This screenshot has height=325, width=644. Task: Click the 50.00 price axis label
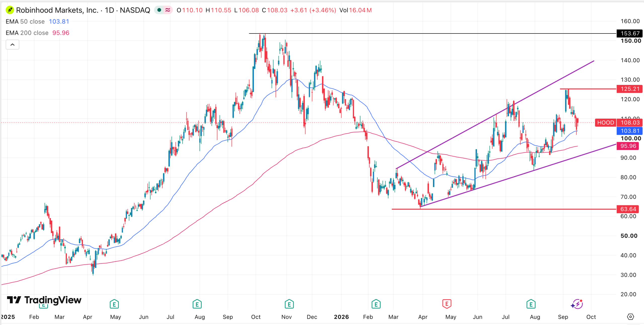coord(629,236)
